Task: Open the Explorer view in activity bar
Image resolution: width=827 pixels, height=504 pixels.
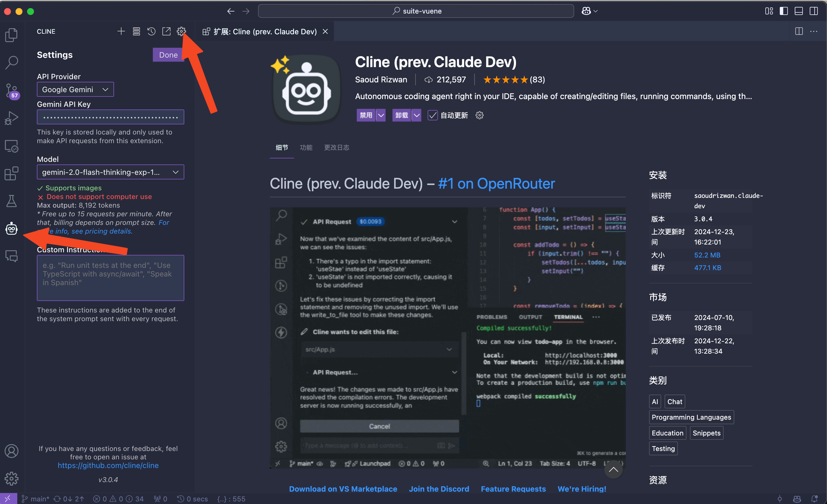Action: [12, 35]
